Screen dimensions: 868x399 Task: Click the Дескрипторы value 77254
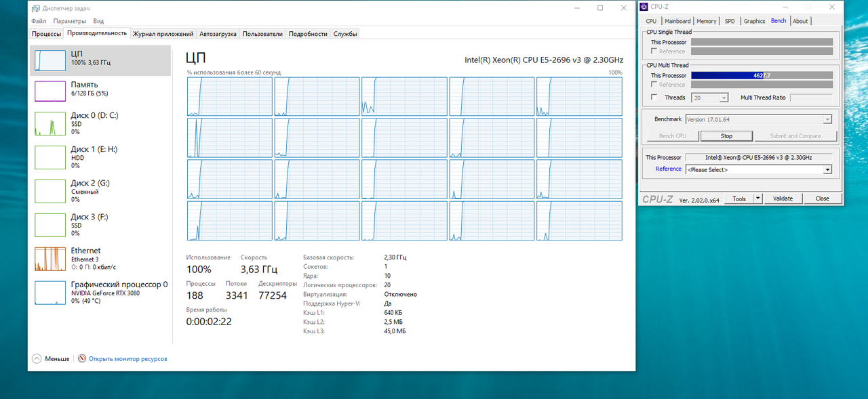[x=273, y=295]
